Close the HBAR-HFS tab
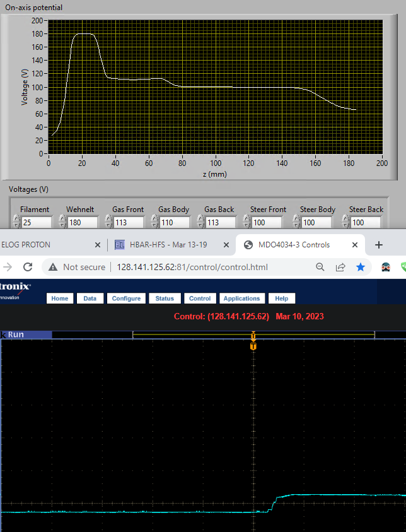 tap(226, 245)
